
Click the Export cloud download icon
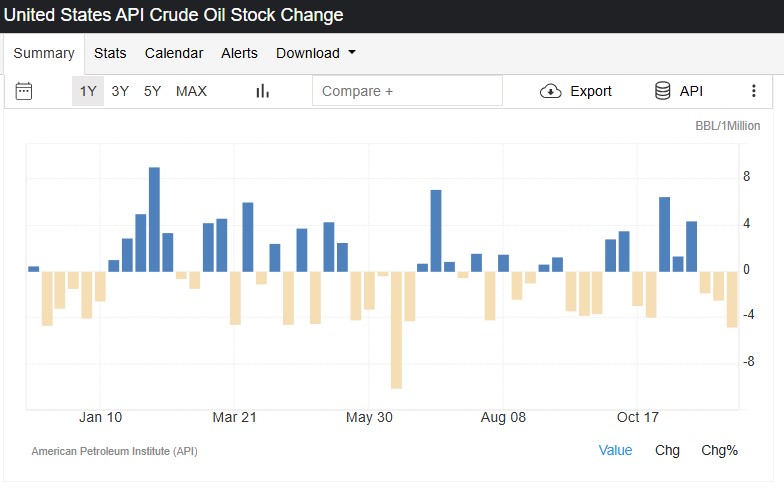point(550,91)
